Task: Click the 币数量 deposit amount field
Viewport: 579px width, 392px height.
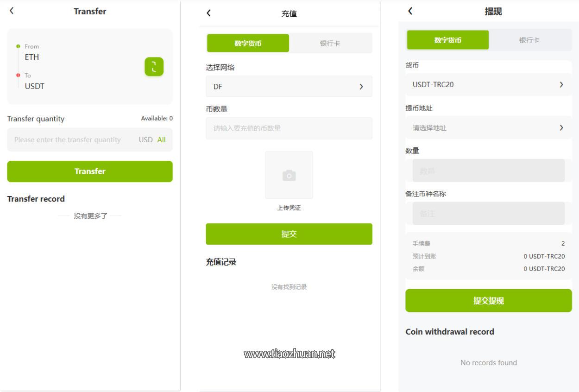Action: pos(289,128)
